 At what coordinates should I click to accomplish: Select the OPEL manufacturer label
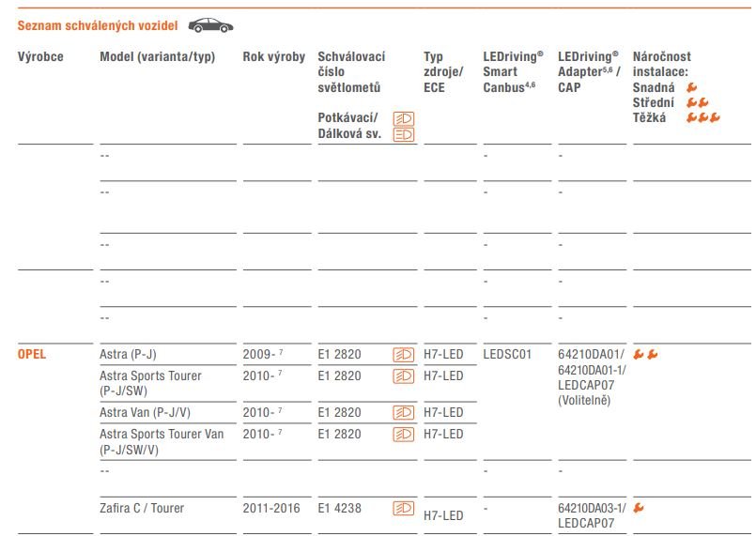tap(32, 355)
